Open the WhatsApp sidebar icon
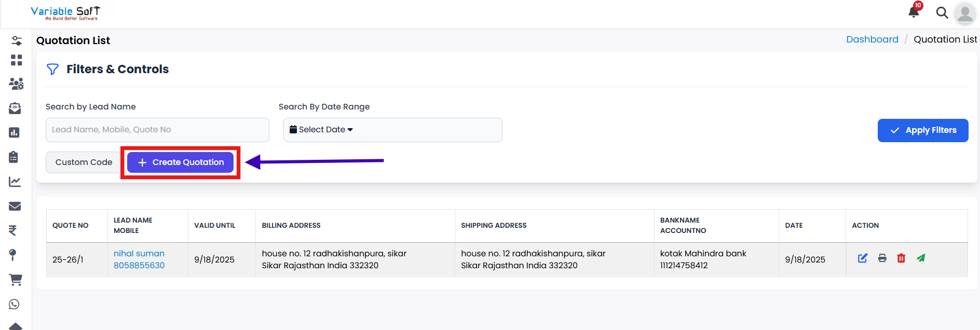This screenshot has width=980, height=330. (x=15, y=305)
